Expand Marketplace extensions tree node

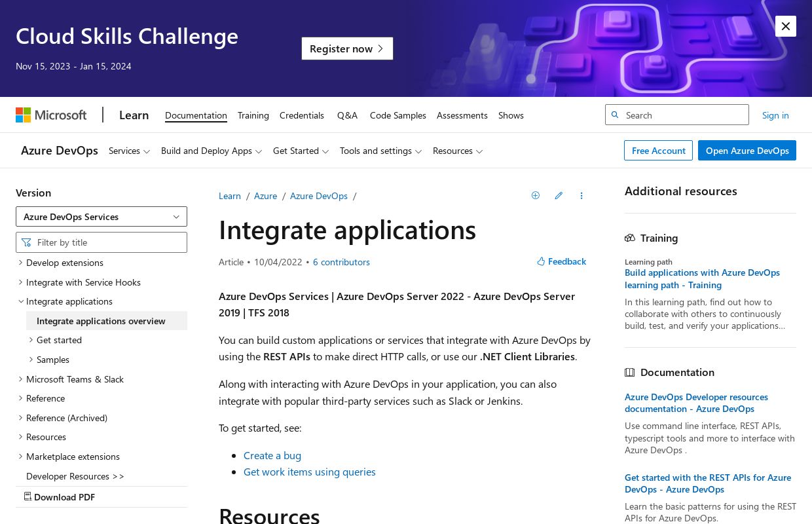[x=20, y=457]
